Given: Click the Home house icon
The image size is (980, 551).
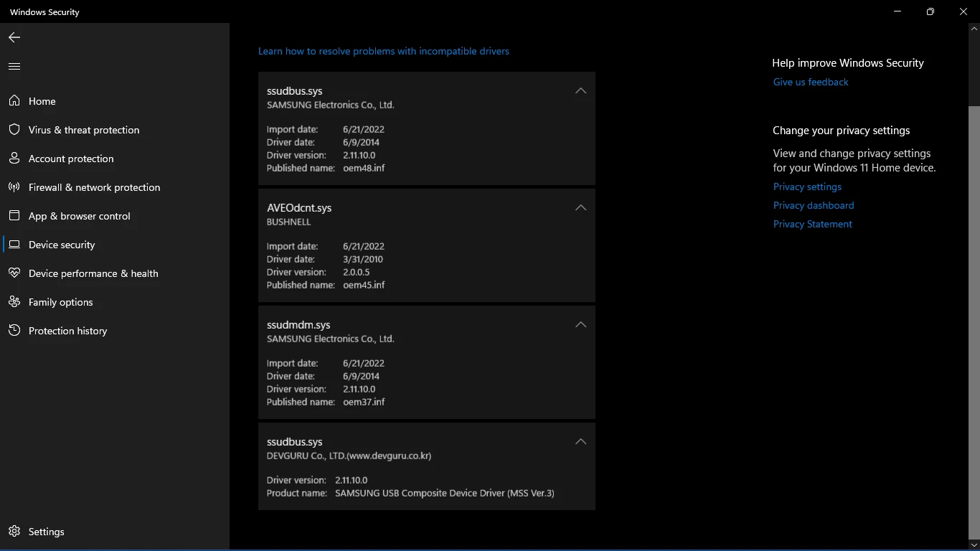Looking at the screenshot, I should 14,101.
